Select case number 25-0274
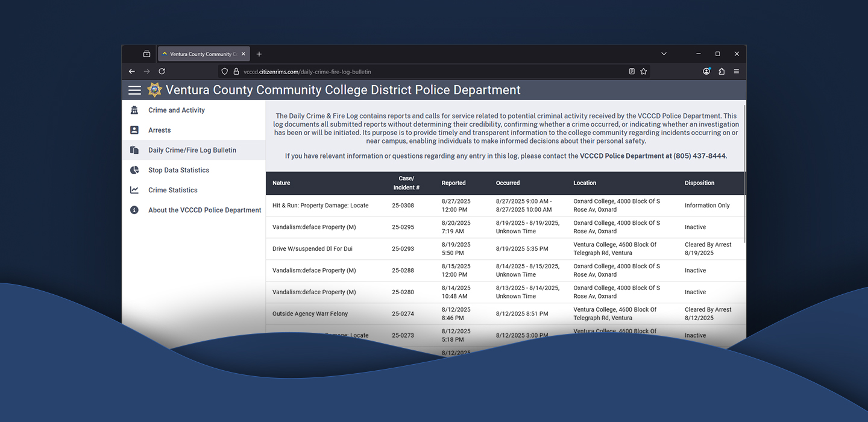This screenshot has height=422, width=868. click(403, 314)
